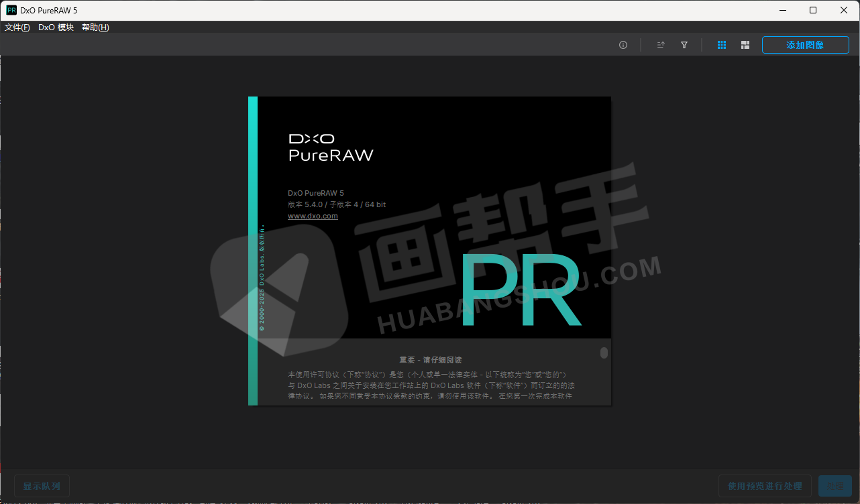Maximize the DxO PureRAW window
The width and height of the screenshot is (860, 504).
click(x=813, y=10)
